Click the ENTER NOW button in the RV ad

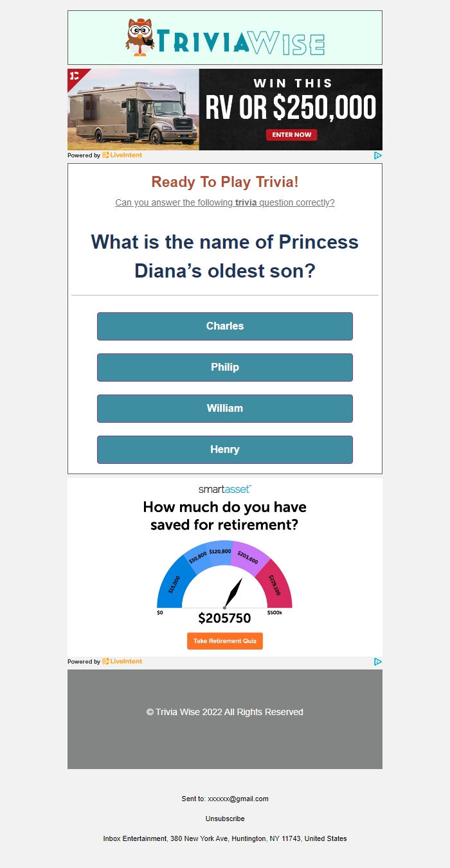click(x=291, y=135)
